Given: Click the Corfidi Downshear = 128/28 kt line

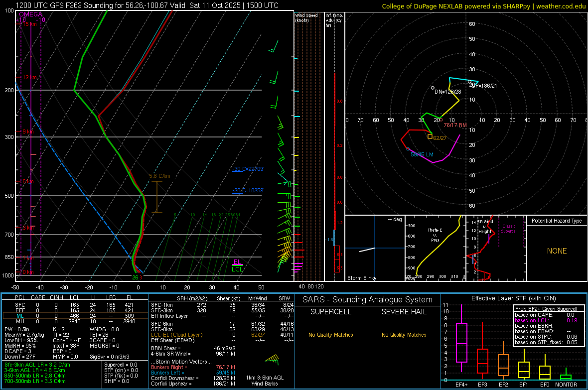Looking at the screenshot, I should coord(193,379).
